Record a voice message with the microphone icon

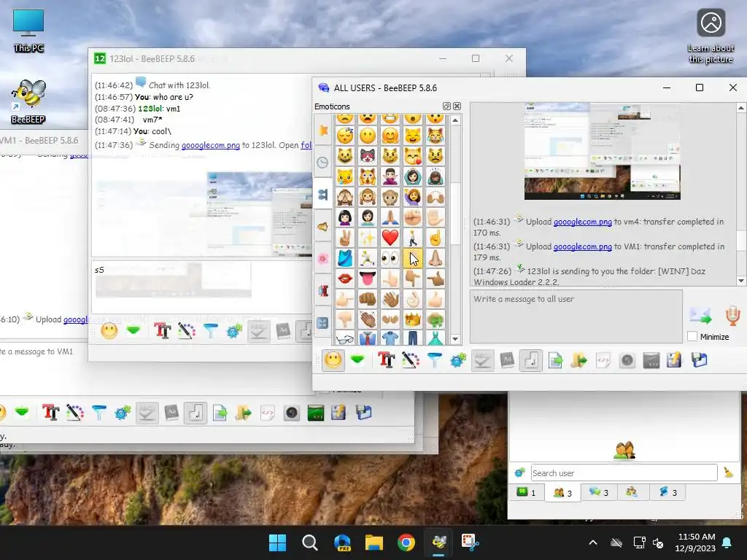click(732, 316)
